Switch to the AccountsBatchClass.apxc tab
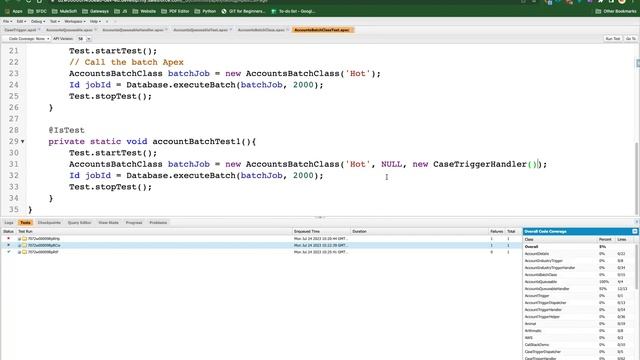The width and height of the screenshot is (640, 360). point(263,30)
